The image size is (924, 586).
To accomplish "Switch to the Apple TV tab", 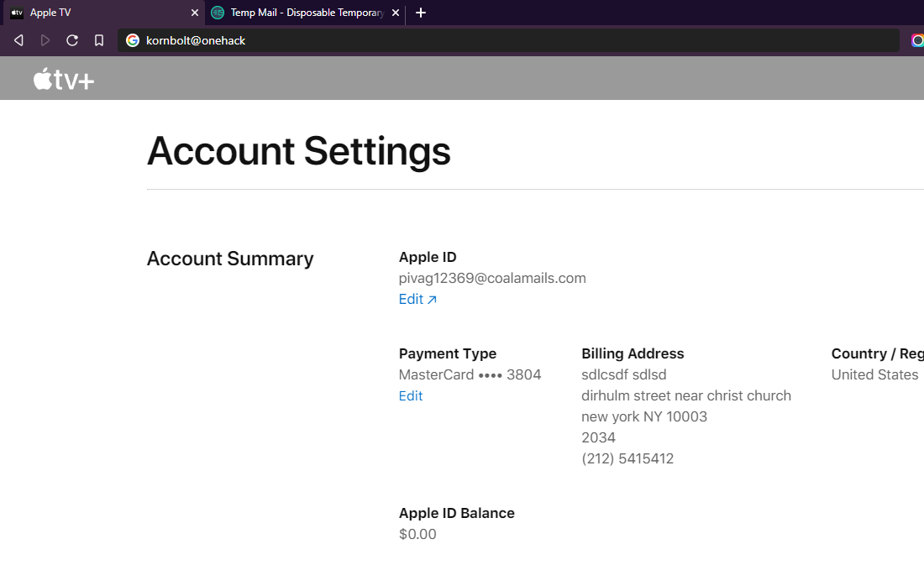I will [92, 13].
